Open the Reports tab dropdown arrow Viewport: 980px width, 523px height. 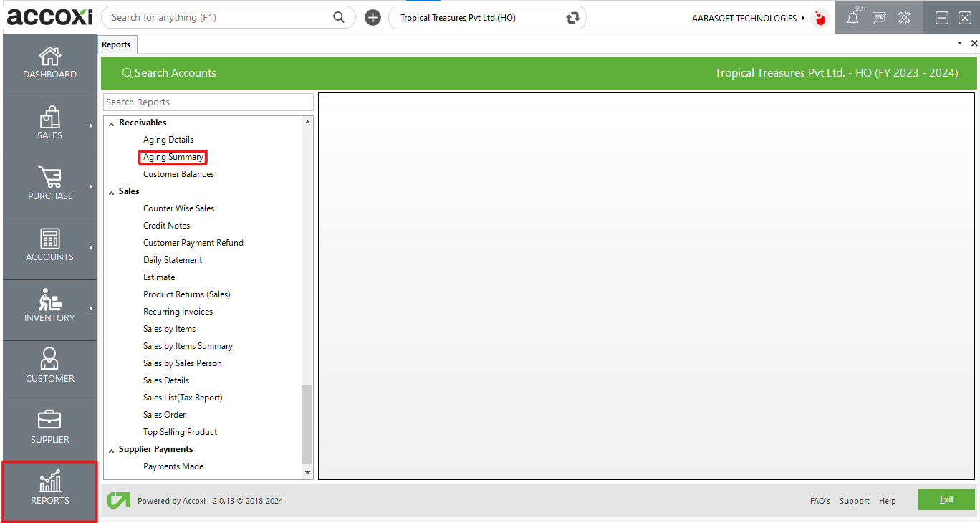point(959,44)
